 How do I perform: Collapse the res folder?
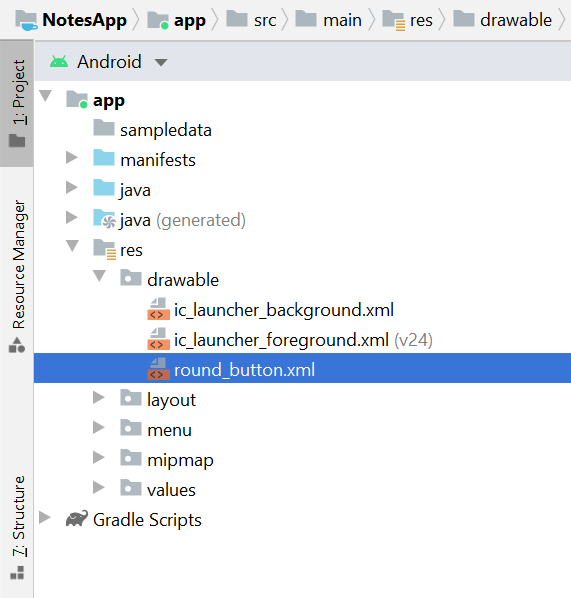72,246
